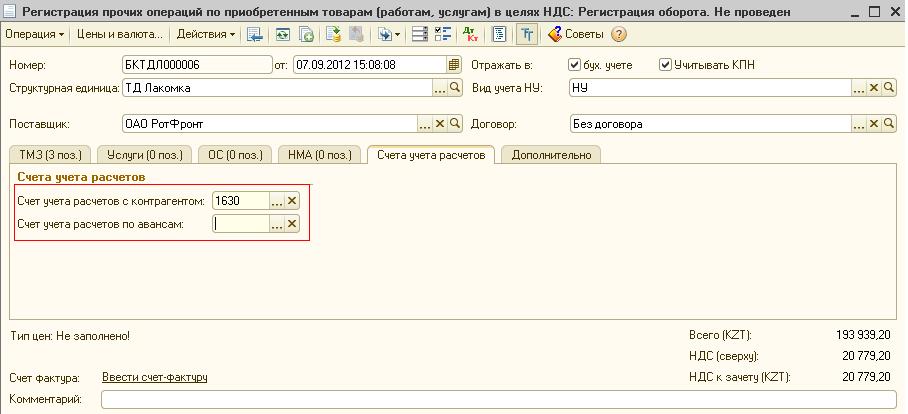Clear account 1630 with X icon

click(x=292, y=201)
